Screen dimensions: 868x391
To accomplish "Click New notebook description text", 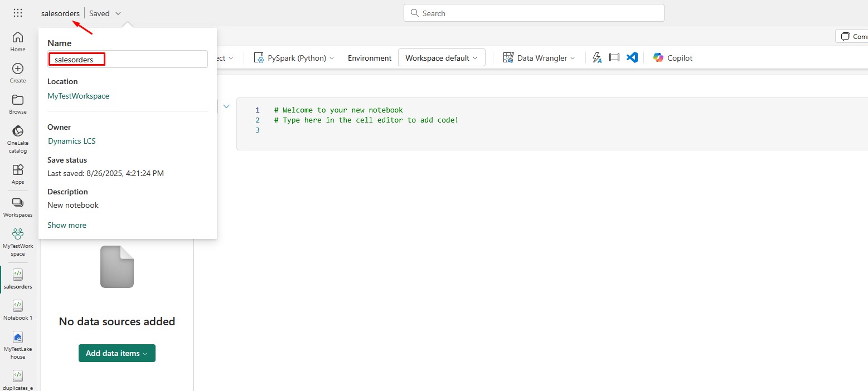I will pyautogui.click(x=73, y=205).
